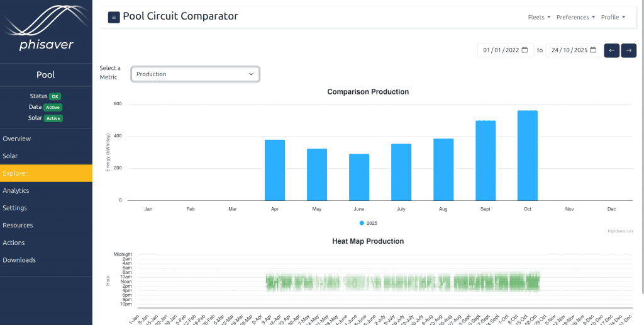Screen dimensions: 644x325
Task: Expand the Production metric dropdown
Action: tap(195, 74)
